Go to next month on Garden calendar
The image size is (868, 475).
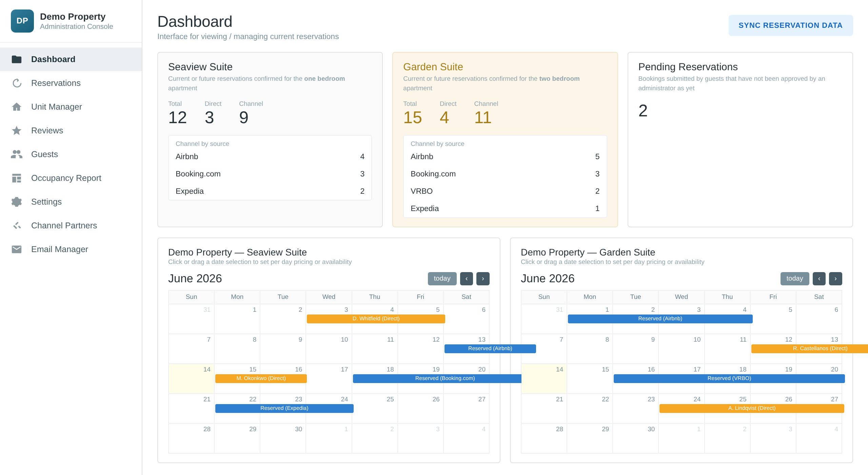835,279
